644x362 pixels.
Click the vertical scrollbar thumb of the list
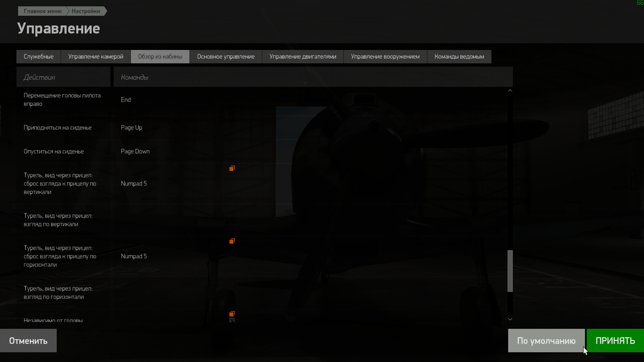click(510, 271)
